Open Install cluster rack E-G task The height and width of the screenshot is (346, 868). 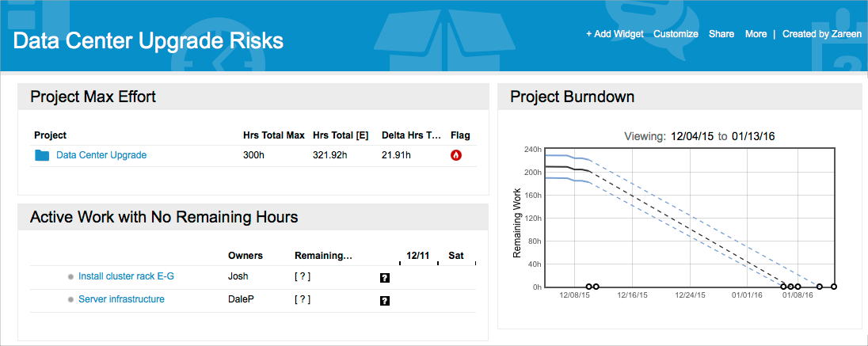(x=126, y=276)
